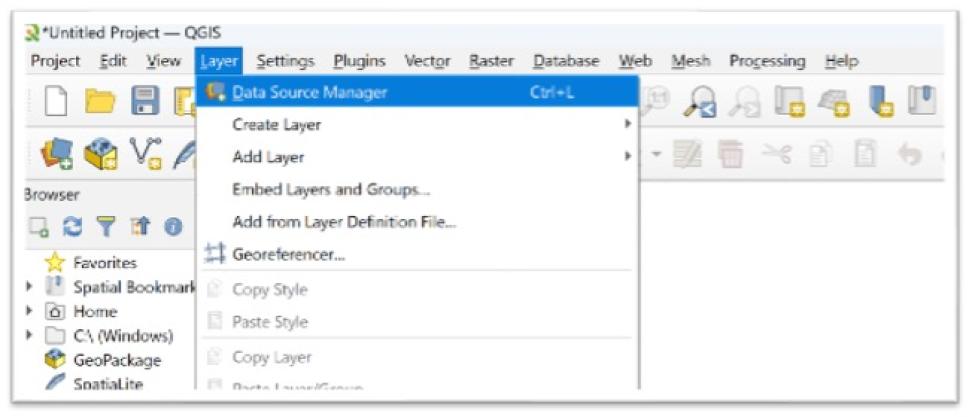Screen dimensions: 972x417
Task: Open the Create Layer submenu
Action: (417, 125)
